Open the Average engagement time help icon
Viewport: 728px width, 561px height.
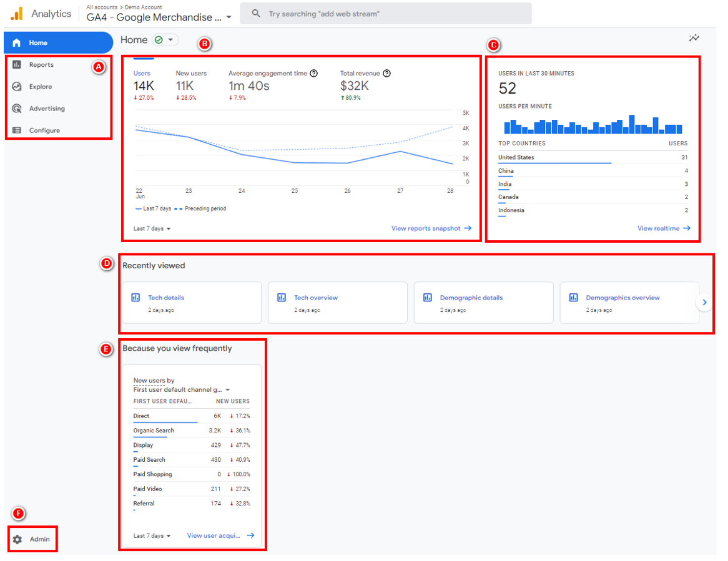click(x=313, y=73)
